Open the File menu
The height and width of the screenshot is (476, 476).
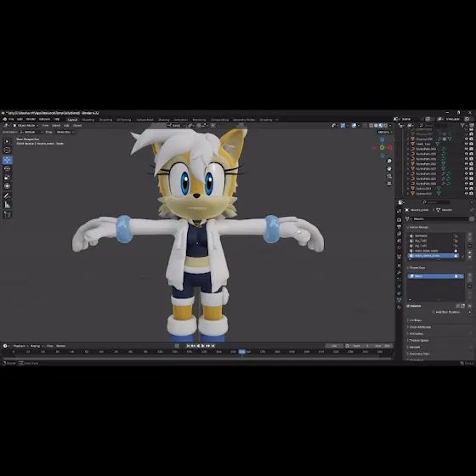click(x=11, y=119)
